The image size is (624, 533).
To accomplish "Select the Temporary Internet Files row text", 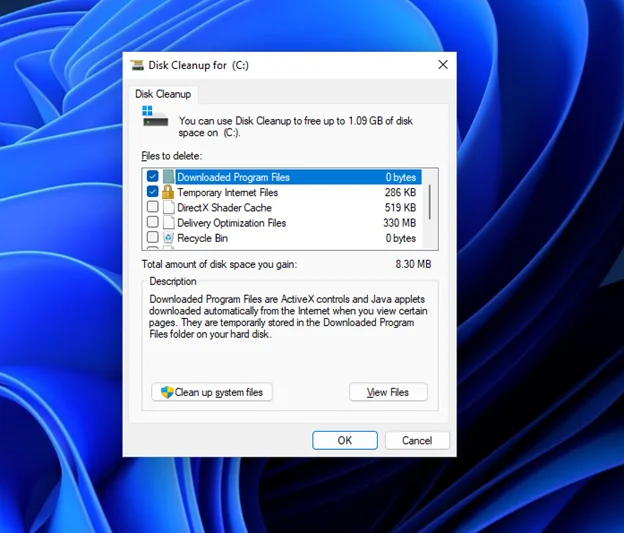I will (228, 193).
